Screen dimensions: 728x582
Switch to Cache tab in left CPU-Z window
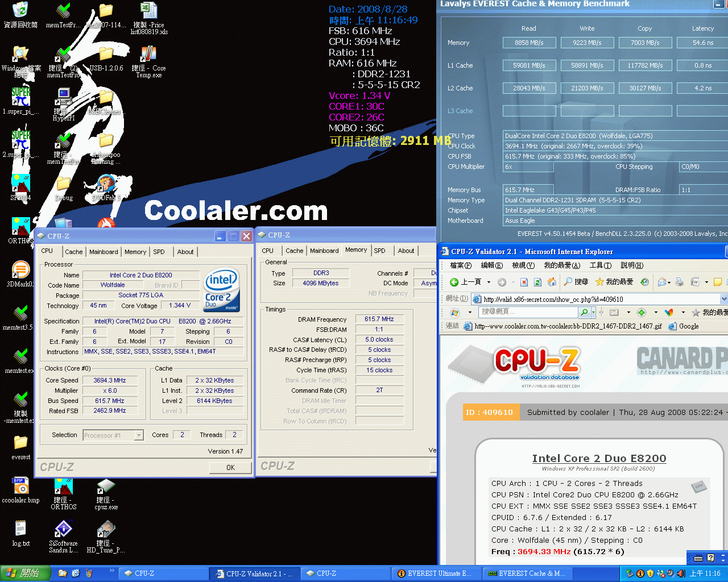pos(74,252)
